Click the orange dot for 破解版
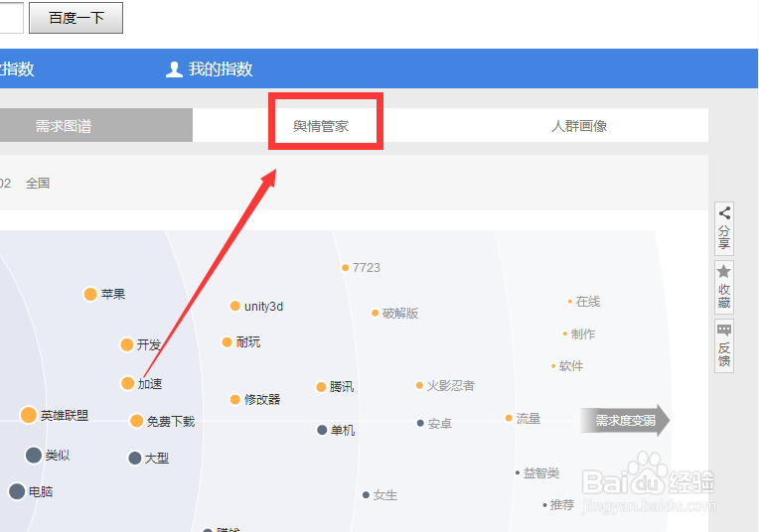Screen dimensions: 759x532 [375, 313]
